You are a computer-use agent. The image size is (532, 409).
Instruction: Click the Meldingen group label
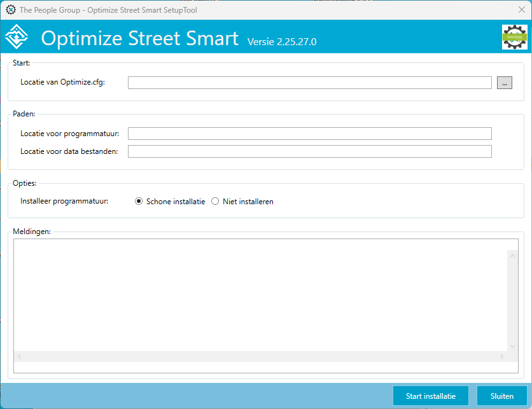tap(32, 232)
